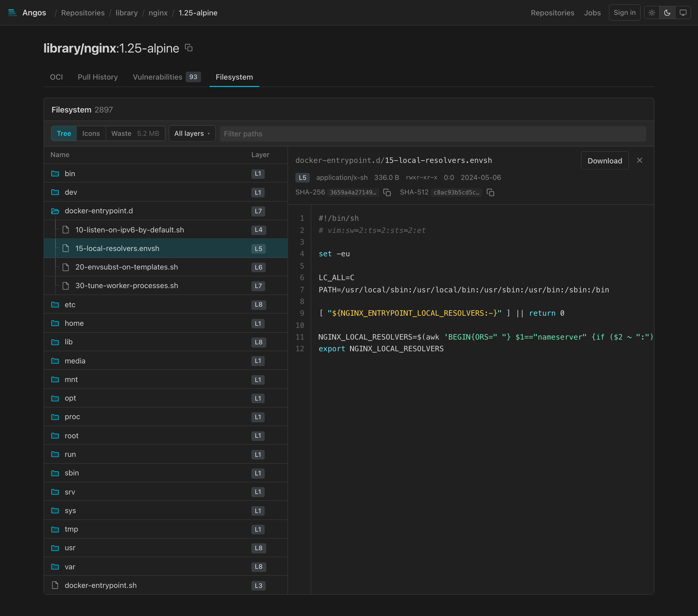This screenshot has height=616, width=698.
Task: Expand the opt folder
Action: point(166,398)
